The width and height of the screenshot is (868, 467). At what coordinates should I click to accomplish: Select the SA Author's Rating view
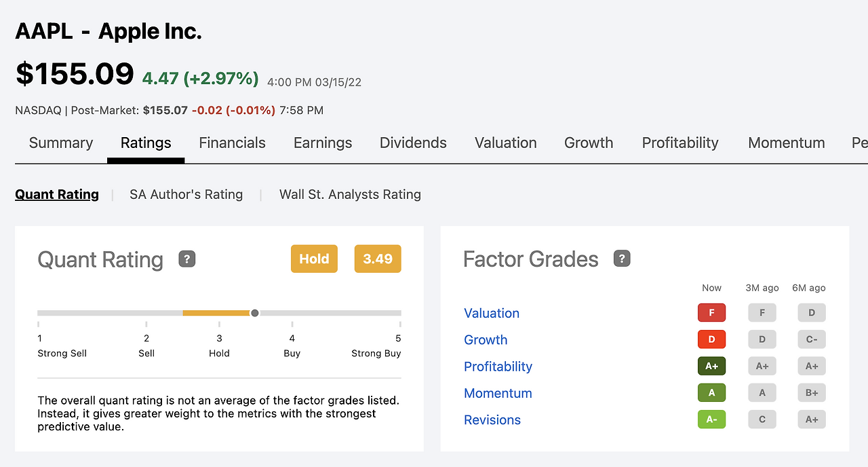tap(186, 195)
